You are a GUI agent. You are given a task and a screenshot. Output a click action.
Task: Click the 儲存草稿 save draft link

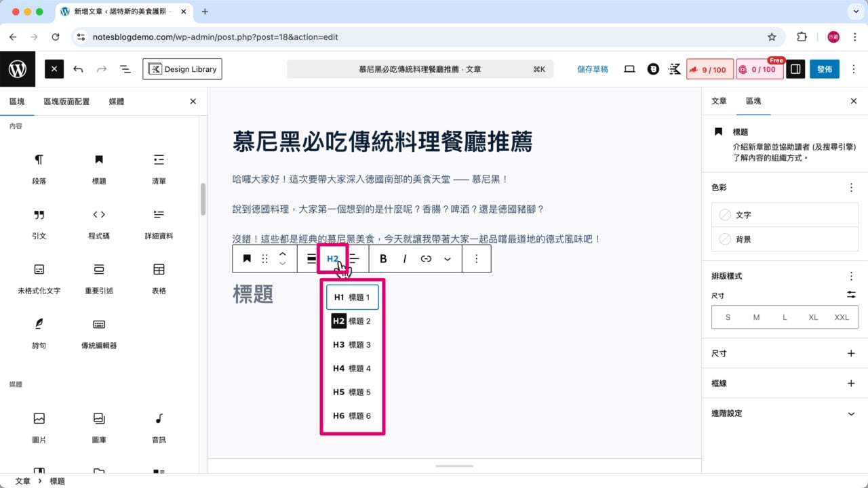(x=592, y=68)
